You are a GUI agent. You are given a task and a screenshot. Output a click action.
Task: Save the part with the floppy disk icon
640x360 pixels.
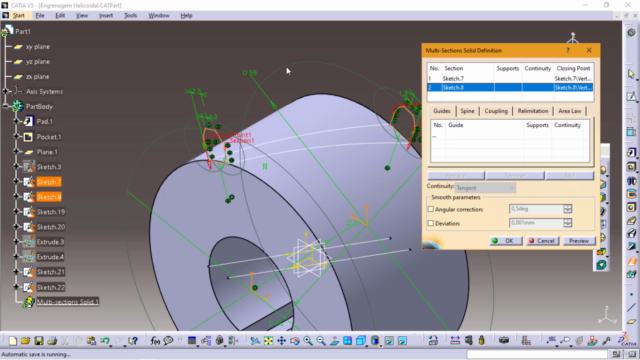[39, 341]
